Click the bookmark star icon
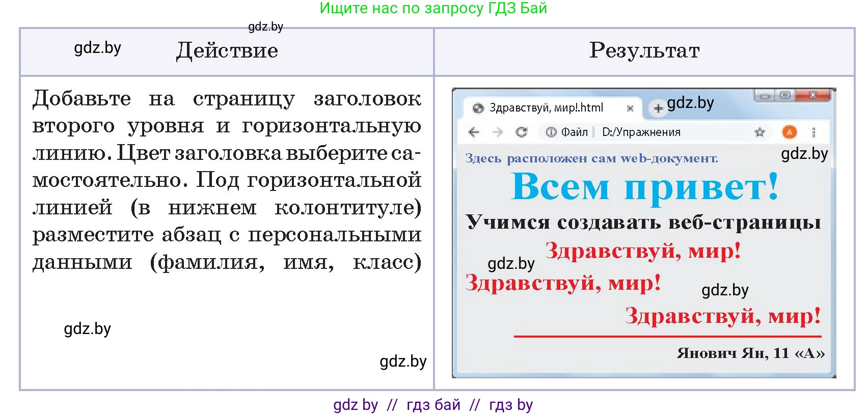The width and height of the screenshot is (868, 415). [759, 132]
